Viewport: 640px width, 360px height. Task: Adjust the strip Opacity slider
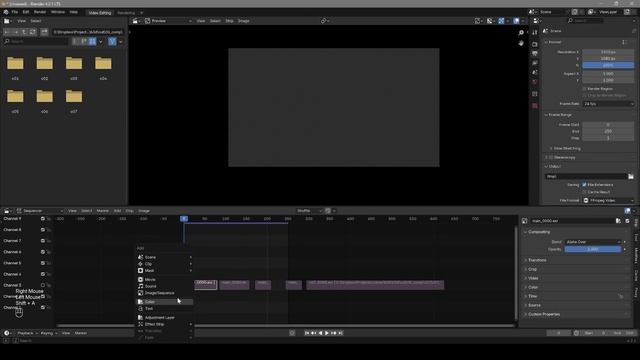(x=593, y=249)
